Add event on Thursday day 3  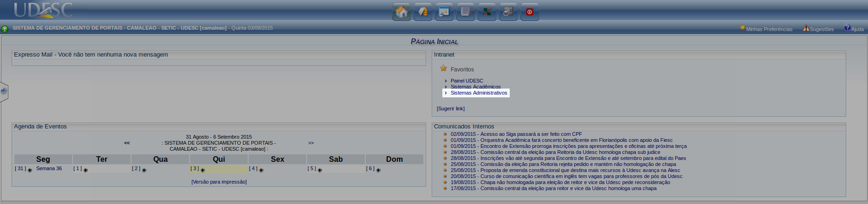(203, 170)
